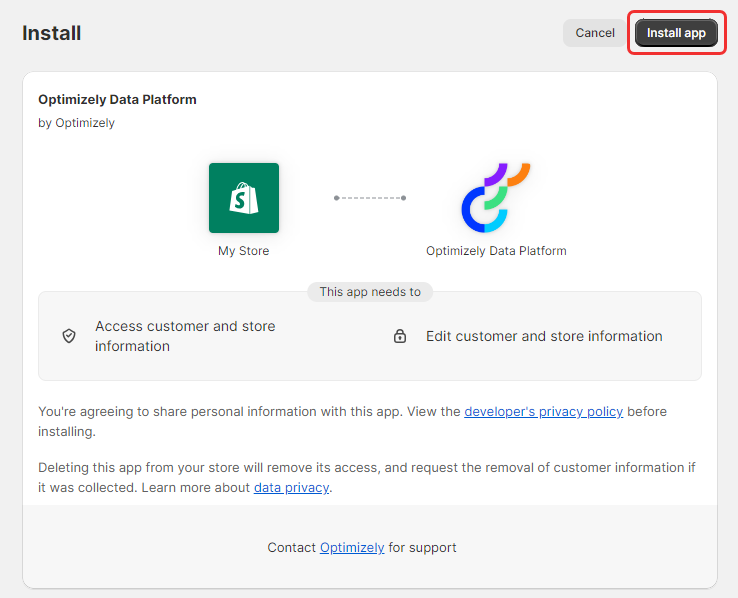Click the Optimizely Data Platform heading
The image size is (738, 598).
pos(117,100)
